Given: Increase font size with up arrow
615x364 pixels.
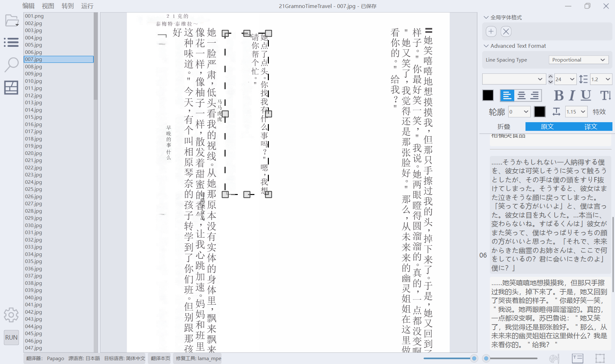Looking at the screenshot, I should click(x=551, y=76).
